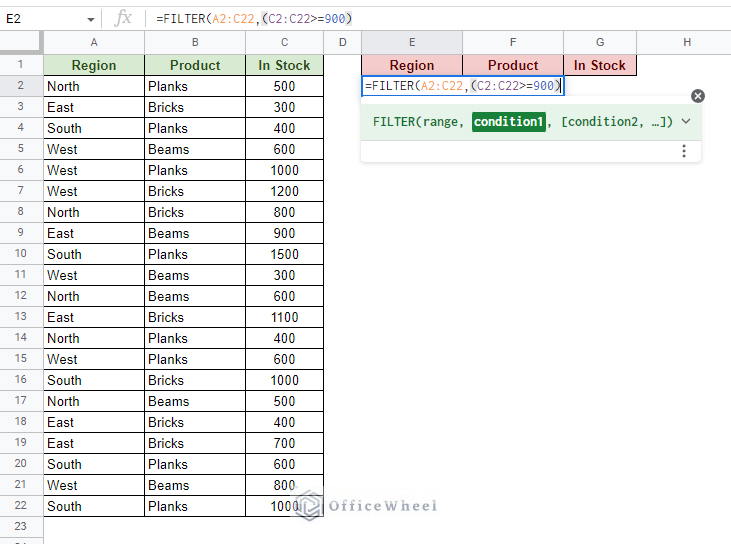Select column A header

click(x=94, y=42)
